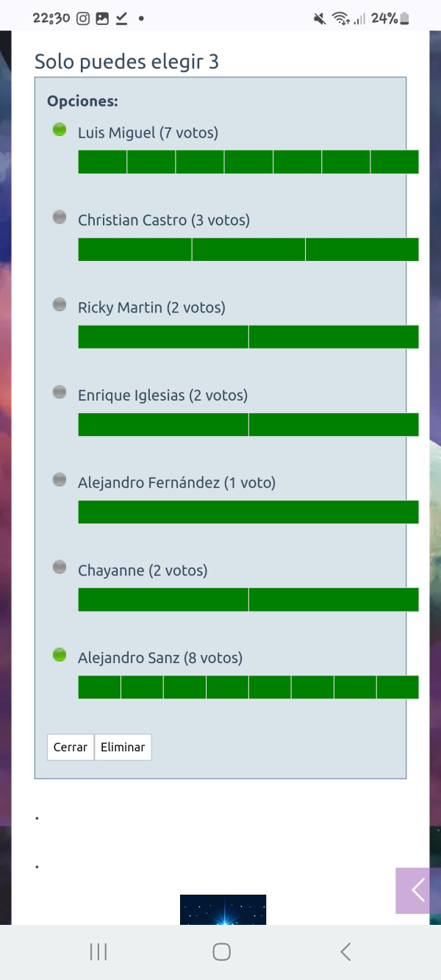Select the Christian Castro radio option
Screen dimensions: 441x980
60,217
